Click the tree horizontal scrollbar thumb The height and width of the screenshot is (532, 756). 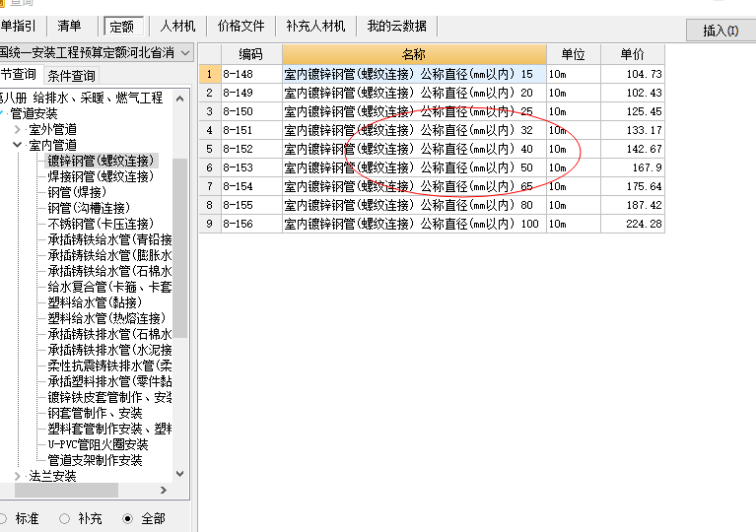(67, 490)
